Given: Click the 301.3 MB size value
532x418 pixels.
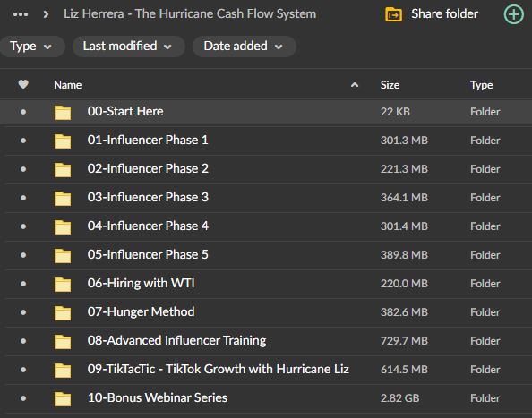Looking at the screenshot, I should click(x=404, y=141).
